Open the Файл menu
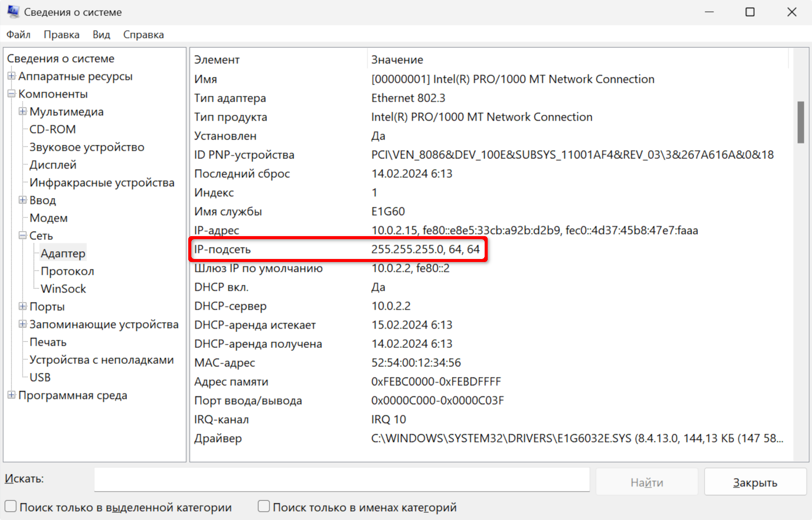 pyautogui.click(x=18, y=35)
